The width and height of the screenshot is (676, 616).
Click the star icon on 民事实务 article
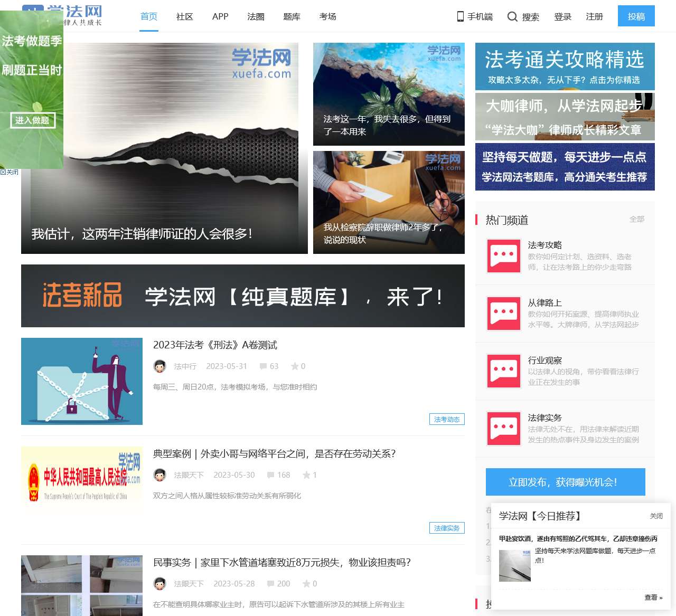[x=307, y=583]
